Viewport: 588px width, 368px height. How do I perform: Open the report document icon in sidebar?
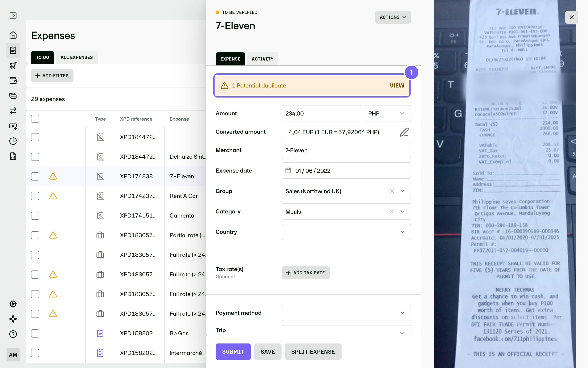(13, 156)
